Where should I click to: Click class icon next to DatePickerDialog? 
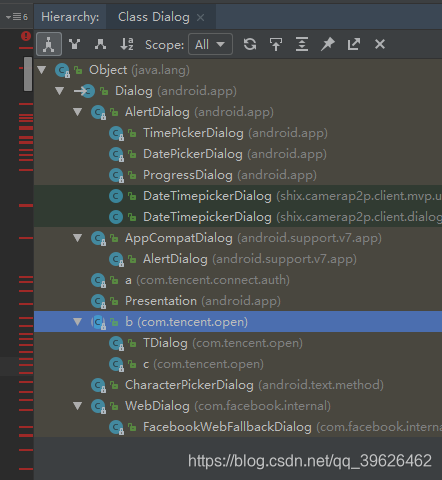pyautogui.click(x=116, y=154)
